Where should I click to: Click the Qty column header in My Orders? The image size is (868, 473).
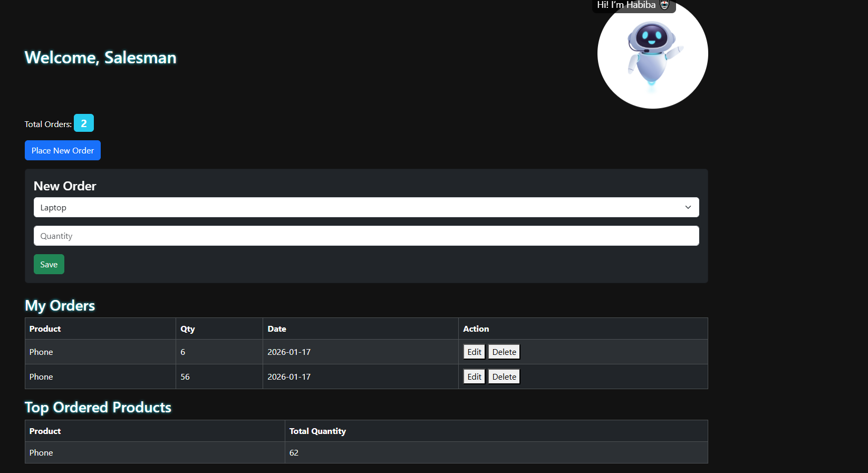(x=188, y=329)
